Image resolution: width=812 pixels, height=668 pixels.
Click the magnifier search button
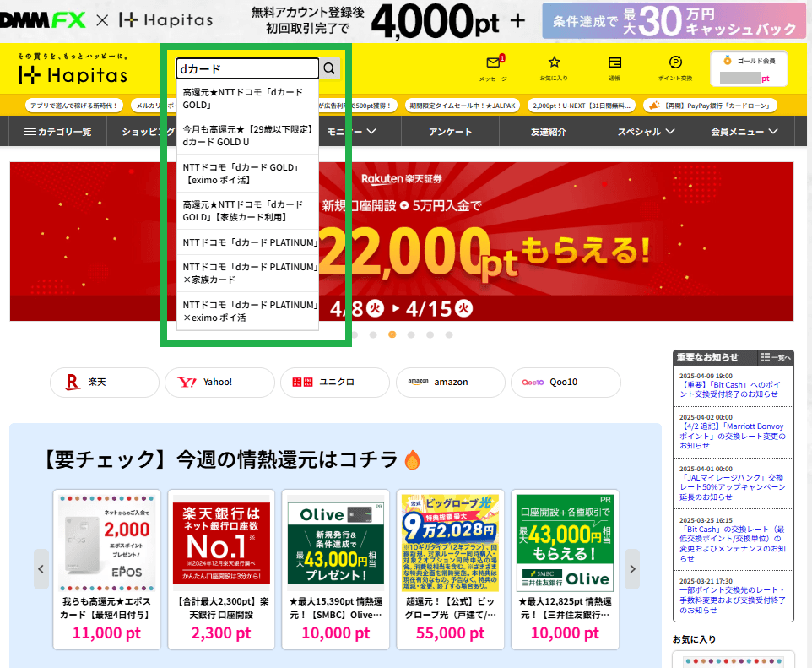click(x=330, y=68)
